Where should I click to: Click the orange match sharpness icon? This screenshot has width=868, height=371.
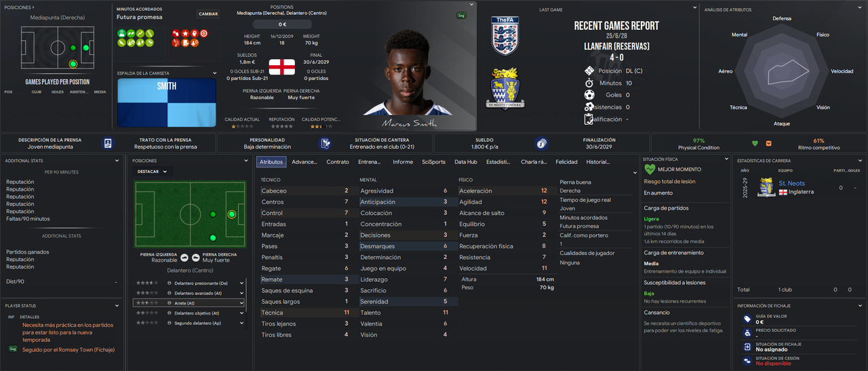point(768,143)
